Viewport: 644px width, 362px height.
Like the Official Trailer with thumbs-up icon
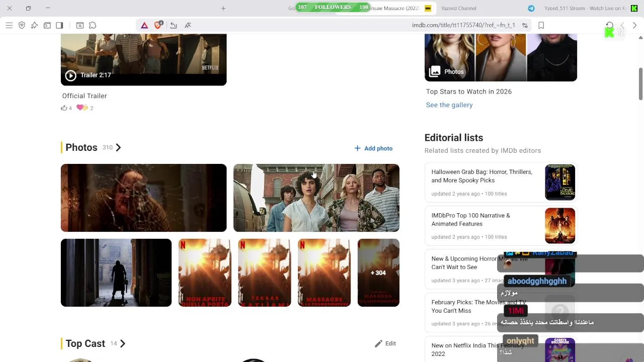pyautogui.click(x=64, y=108)
